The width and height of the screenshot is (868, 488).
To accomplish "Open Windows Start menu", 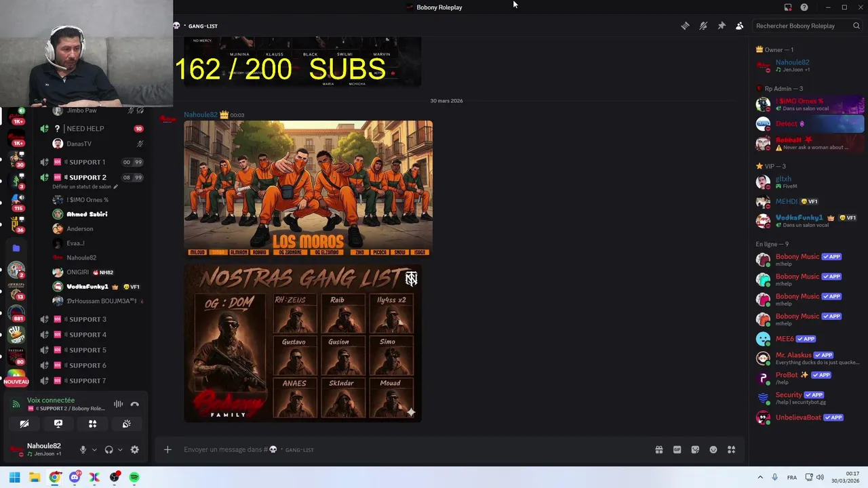I will pos(14,477).
